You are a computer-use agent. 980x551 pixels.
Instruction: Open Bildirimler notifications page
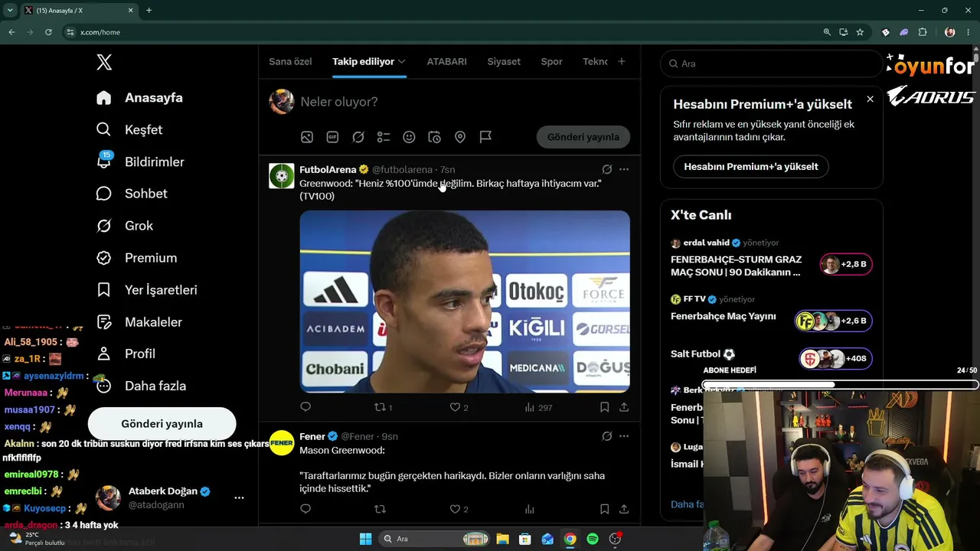point(140,161)
